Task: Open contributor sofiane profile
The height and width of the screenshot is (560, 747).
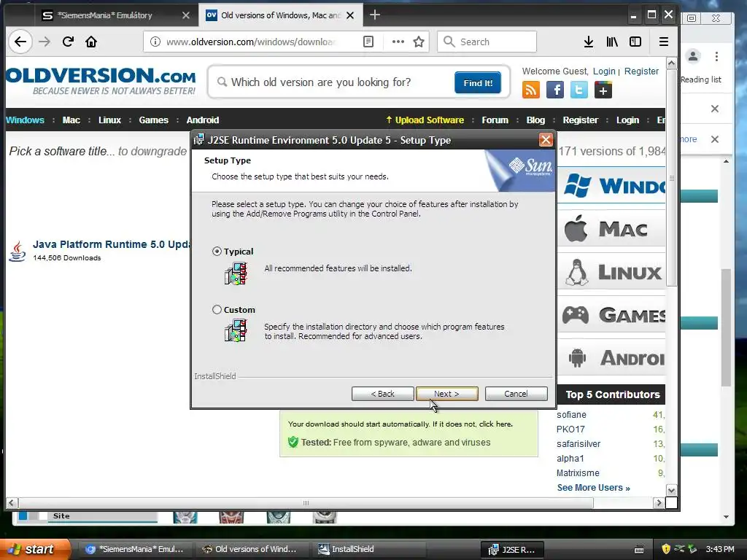Action: click(571, 415)
